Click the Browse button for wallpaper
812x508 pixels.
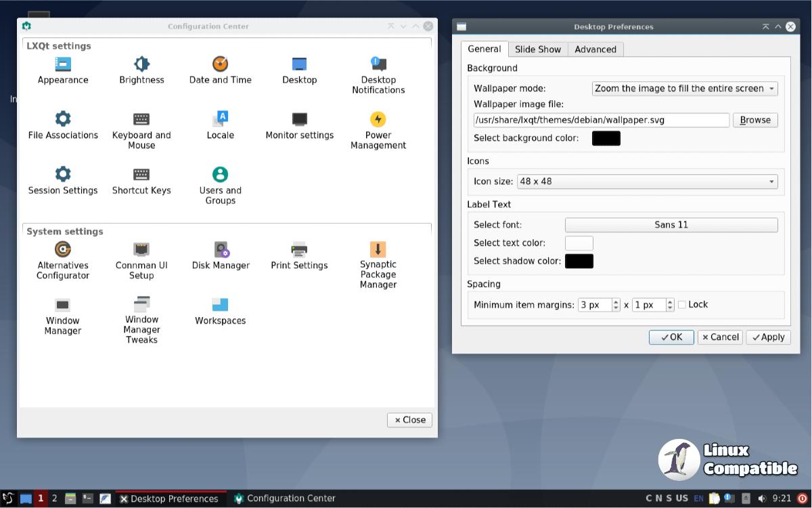[754, 120]
